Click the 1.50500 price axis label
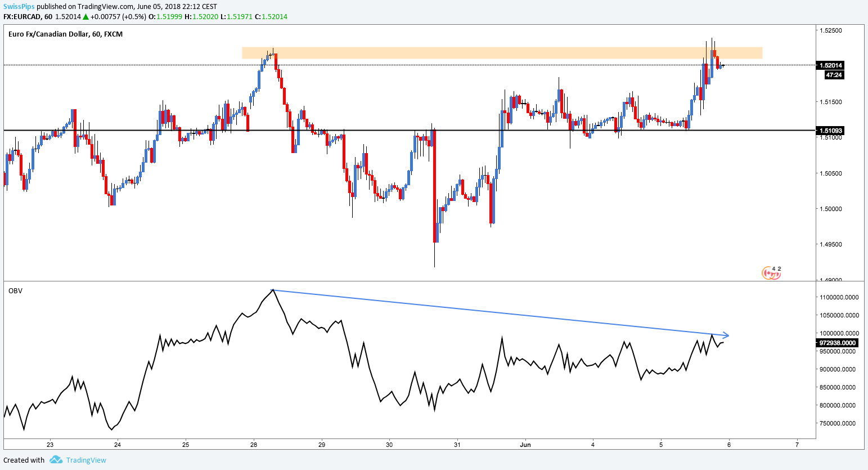This screenshot has height=470, width=868. (x=830, y=173)
